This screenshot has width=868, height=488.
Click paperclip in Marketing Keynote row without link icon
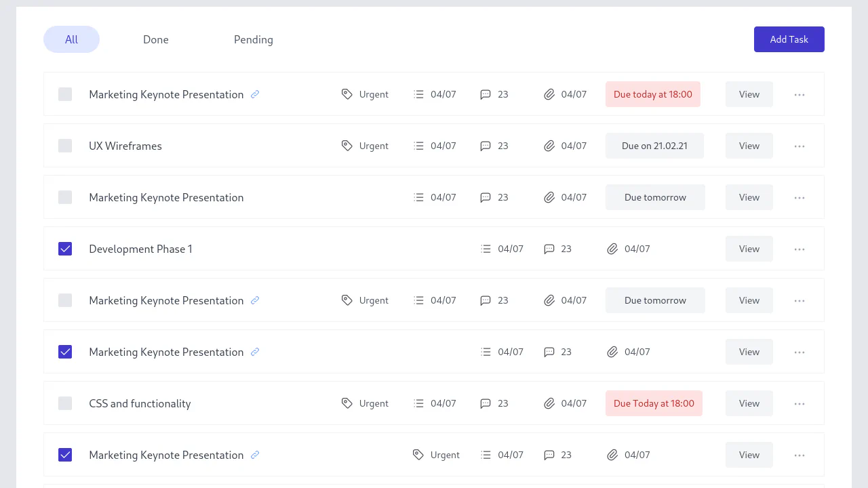coord(549,197)
